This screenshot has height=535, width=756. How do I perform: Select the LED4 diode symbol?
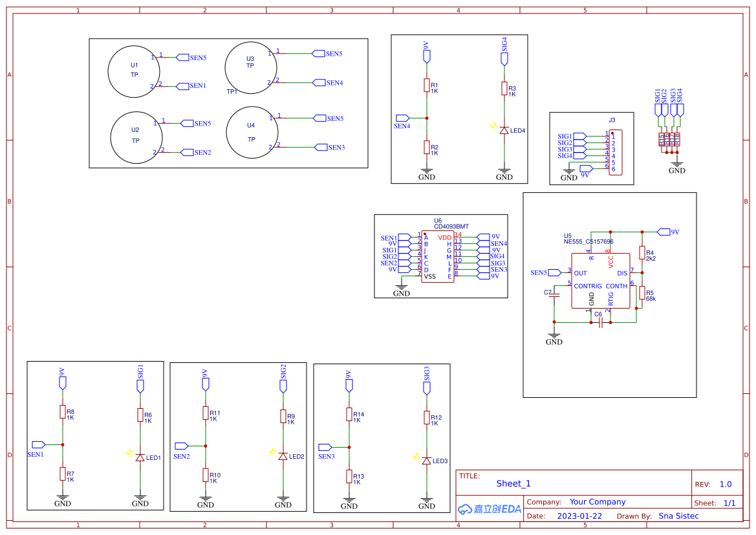504,131
